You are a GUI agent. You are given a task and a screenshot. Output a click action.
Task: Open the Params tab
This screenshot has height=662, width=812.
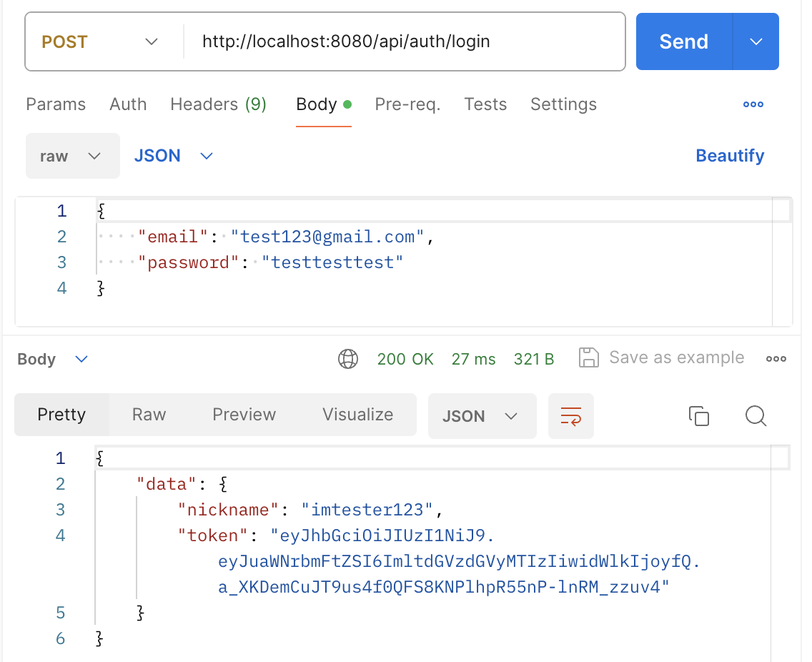coord(56,104)
